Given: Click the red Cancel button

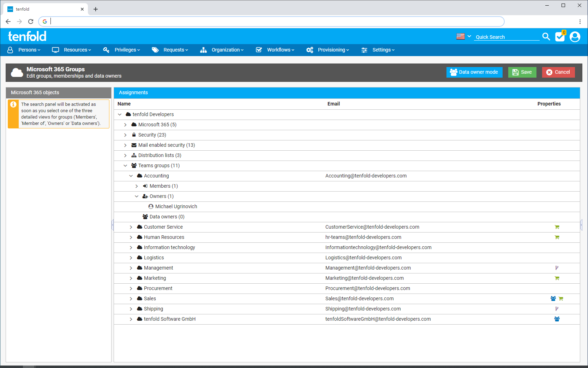Looking at the screenshot, I should coord(558,72).
